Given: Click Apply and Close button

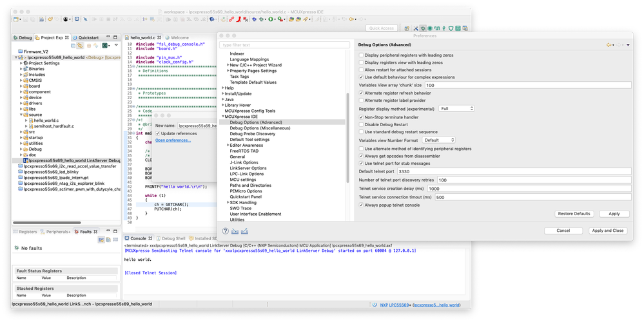Looking at the screenshot, I should pyautogui.click(x=607, y=231).
